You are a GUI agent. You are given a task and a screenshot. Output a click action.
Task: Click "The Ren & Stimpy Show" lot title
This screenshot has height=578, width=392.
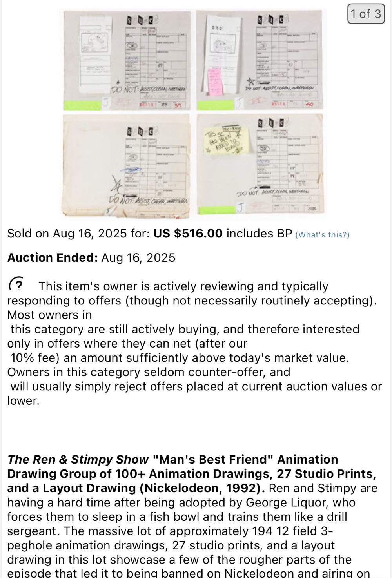click(78, 459)
